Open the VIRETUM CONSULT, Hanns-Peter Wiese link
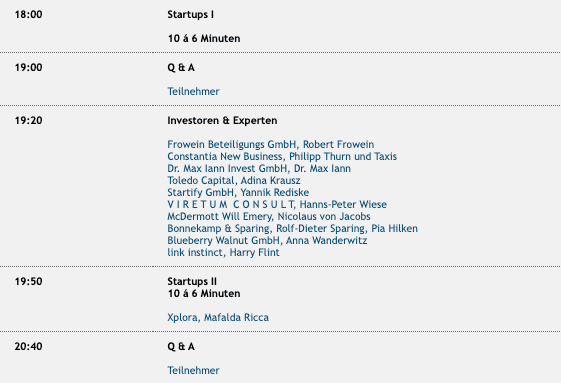Screen dimensions: 561x383 pyautogui.click(x=277, y=204)
